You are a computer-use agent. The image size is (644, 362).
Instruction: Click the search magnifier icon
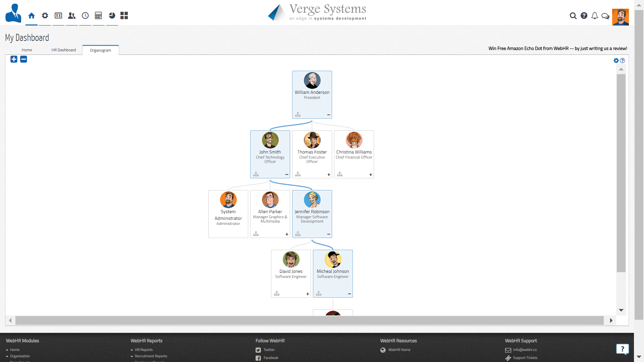tap(573, 16)
